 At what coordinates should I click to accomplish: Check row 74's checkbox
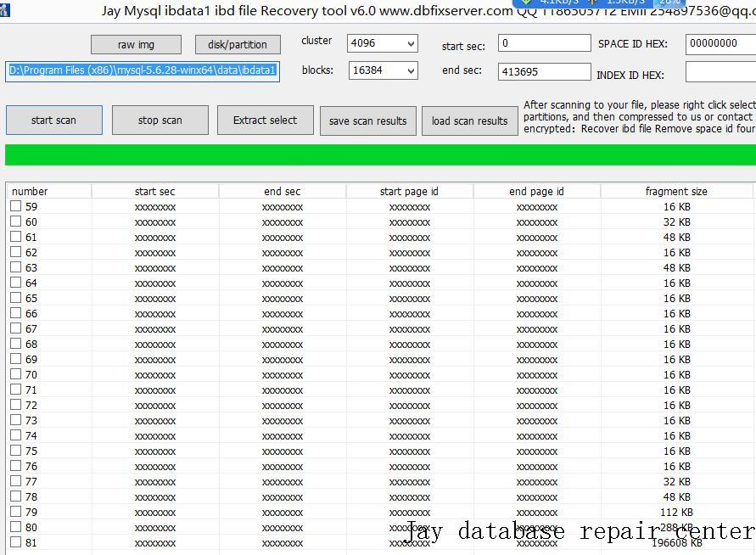(x=16, y=435)
